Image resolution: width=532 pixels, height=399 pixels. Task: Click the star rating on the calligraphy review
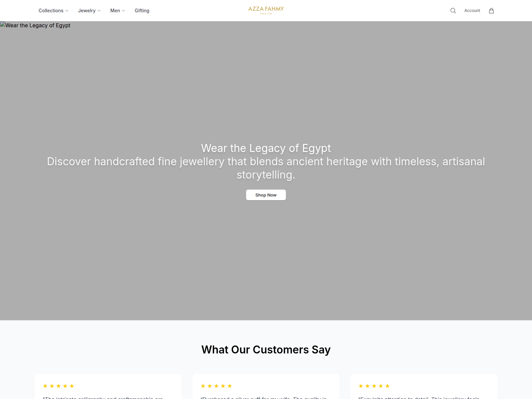pyautogui.click(x=59, y=386)
